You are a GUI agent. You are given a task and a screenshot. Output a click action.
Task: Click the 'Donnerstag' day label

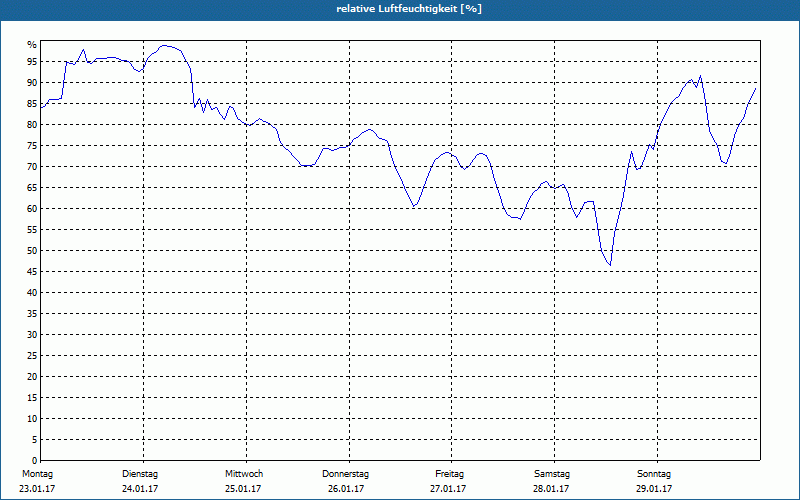coord(345,474)
